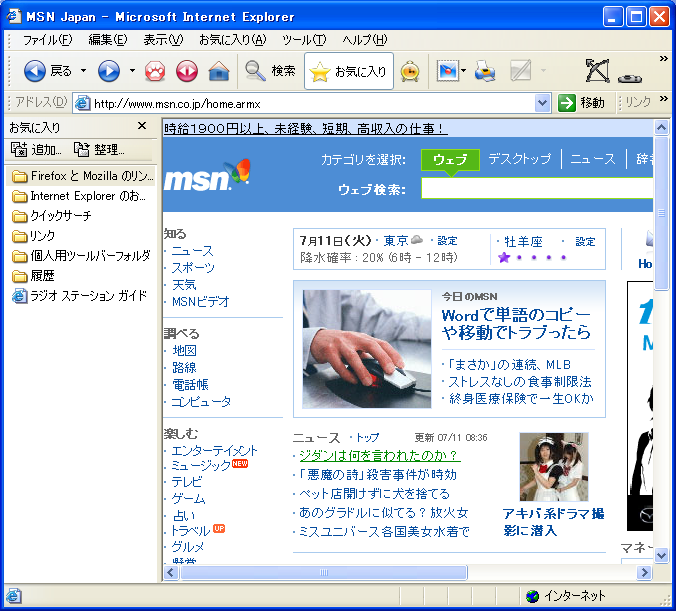Click the vertical scrollbar up arrow
The height and width of the screenshot is (611, 676).
tap(661, 127)
